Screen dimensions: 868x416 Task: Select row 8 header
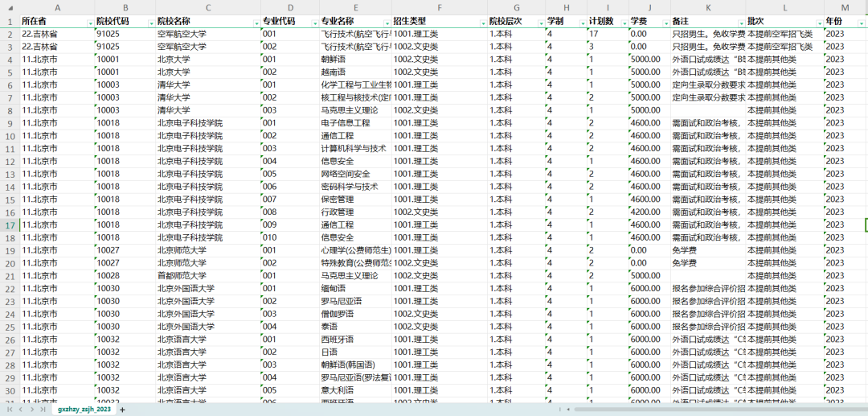[10, 110]
